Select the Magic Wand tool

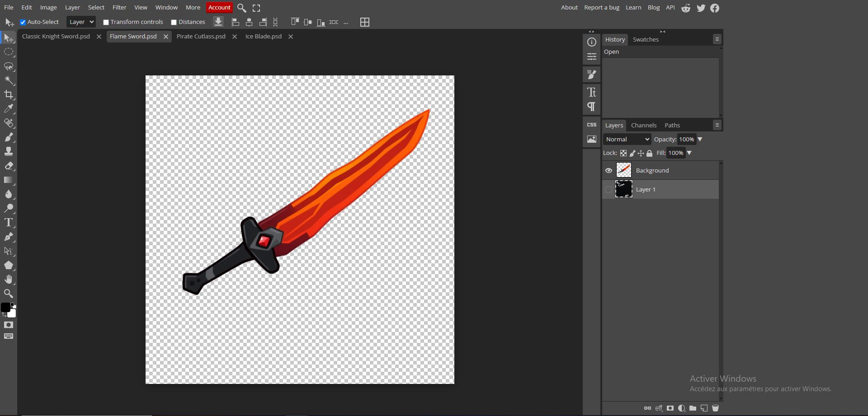tap(9, 81)
